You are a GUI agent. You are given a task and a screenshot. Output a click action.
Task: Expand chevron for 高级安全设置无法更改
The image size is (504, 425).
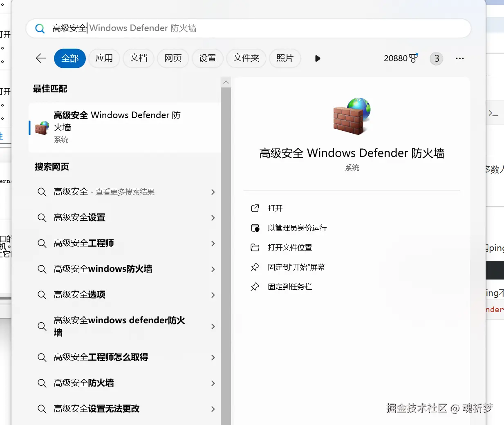coord(213,409)
